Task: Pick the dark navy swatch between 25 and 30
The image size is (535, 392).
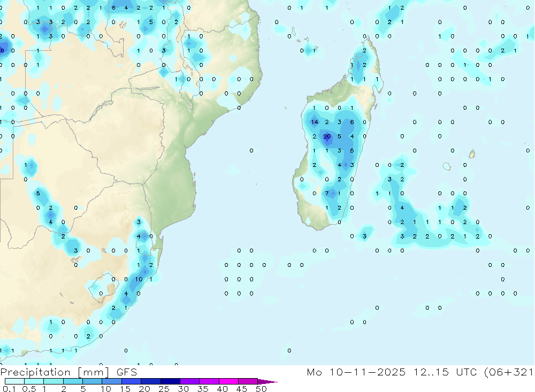Action: point(170,381)
